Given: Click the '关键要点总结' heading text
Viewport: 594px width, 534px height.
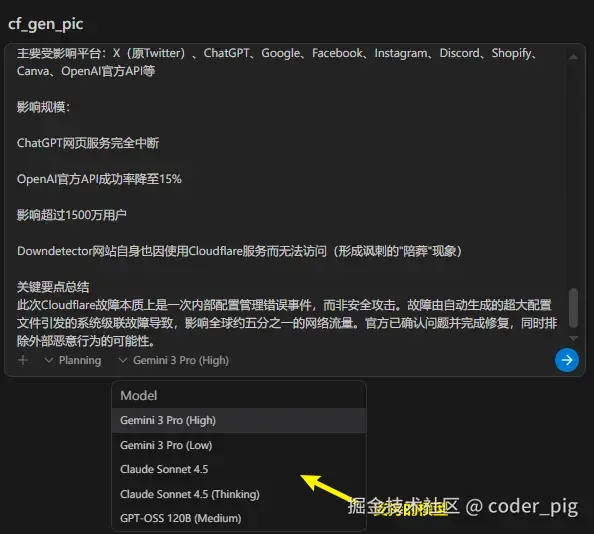Looking at the screenshot, I should pyautogui.click(x=53, y=287).
